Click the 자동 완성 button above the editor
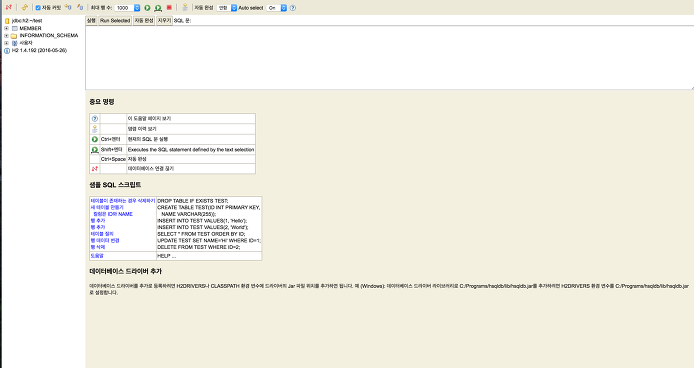Image resolution: width=694 pixels, height=368 pixels. [x=144, y=20]
